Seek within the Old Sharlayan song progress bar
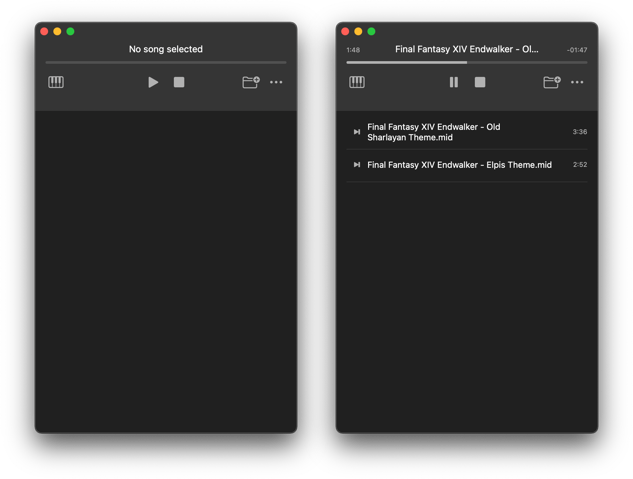Viewport: 633px width, 479px height. [467, 63]
